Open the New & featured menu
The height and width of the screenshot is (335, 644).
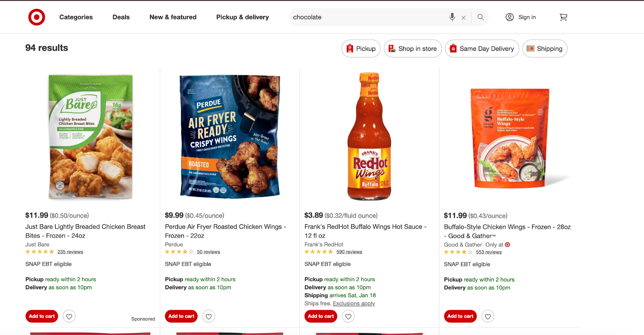pos(173,17)
